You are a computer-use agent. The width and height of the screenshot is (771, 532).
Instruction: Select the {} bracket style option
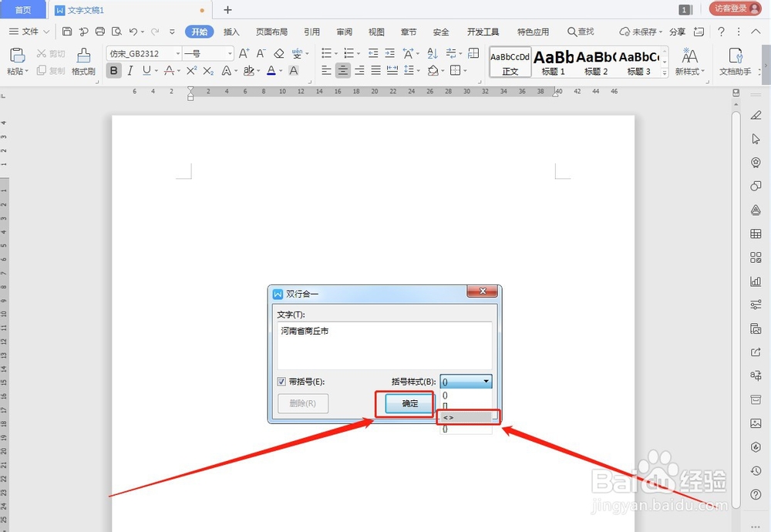click(x=466, y=429)
